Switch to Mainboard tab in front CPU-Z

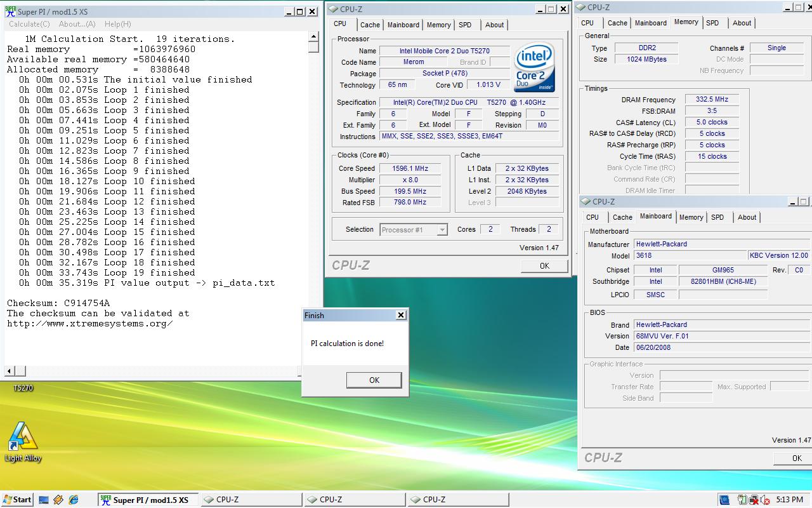pos(403,25)
